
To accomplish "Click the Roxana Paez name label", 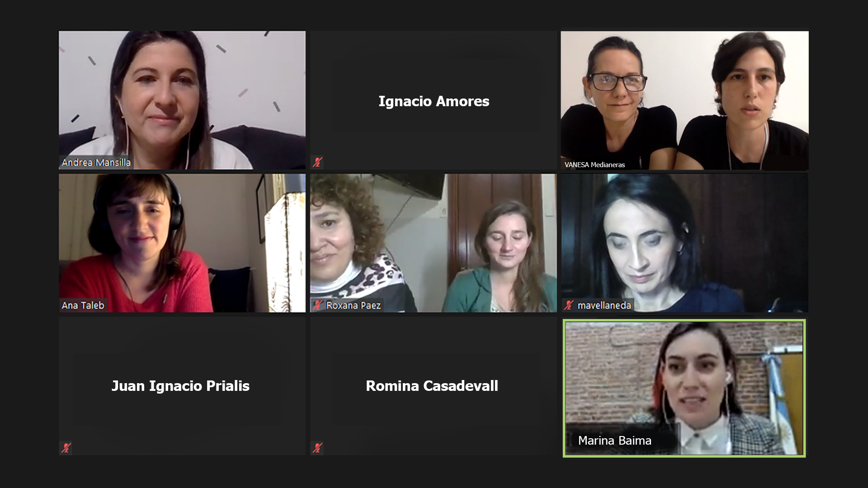I will coord(353,305).
